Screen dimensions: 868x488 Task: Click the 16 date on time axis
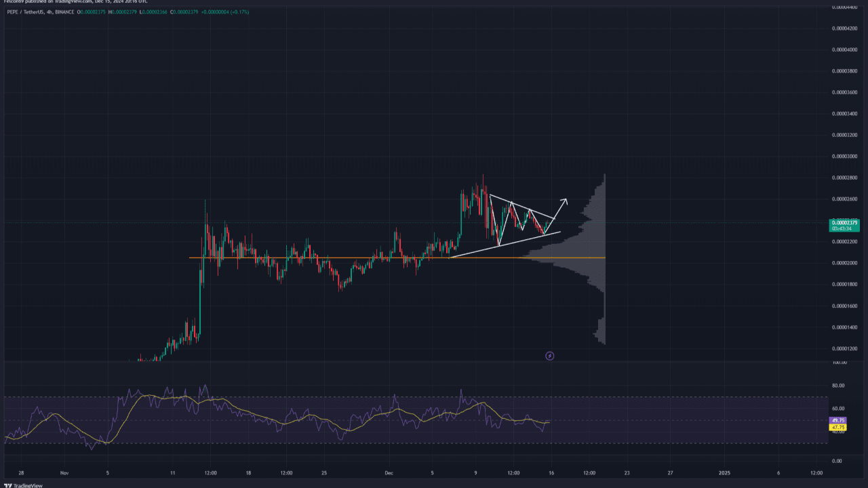point(551,473)
